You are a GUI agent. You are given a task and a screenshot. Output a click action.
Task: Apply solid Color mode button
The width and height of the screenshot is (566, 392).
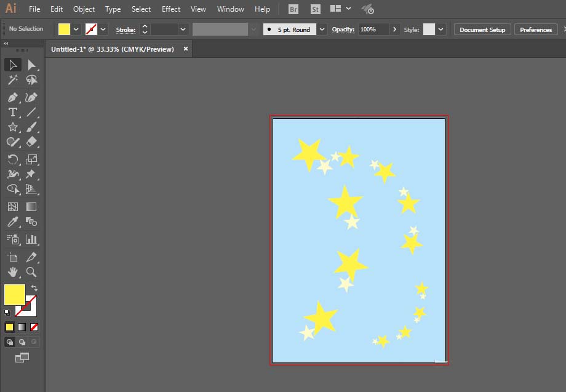(x=9, y=327)
